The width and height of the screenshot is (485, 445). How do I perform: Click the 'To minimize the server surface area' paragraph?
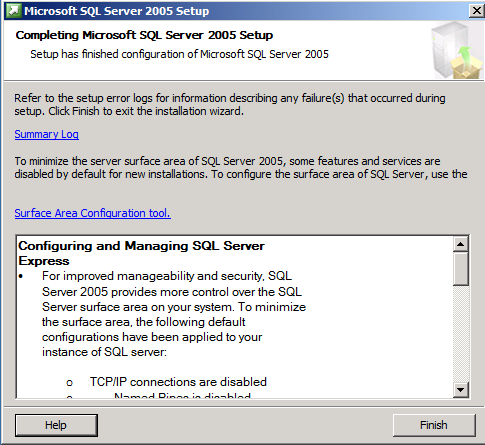241,167
